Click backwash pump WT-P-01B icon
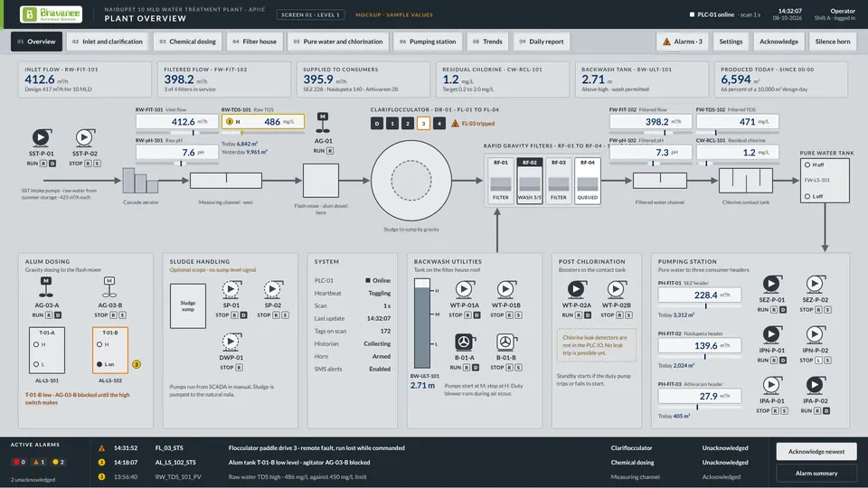 (x=505, y=289)
